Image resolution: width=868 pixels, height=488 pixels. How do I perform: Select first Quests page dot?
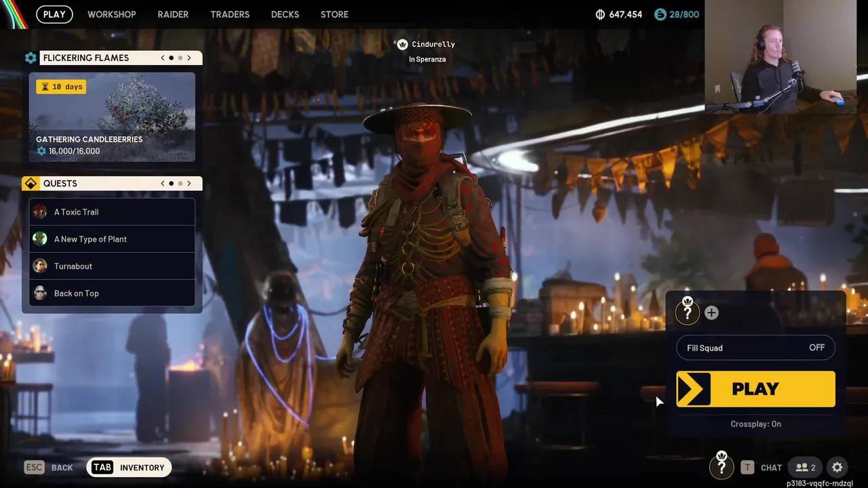click(x=171, y=183)
